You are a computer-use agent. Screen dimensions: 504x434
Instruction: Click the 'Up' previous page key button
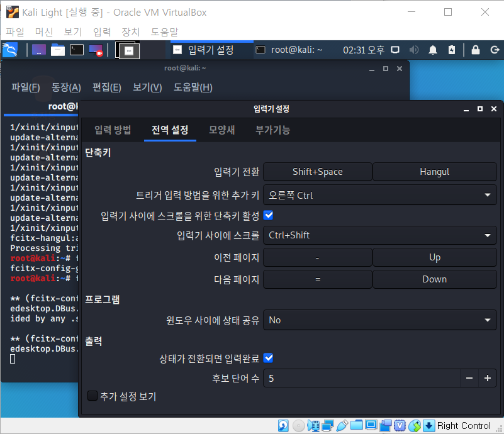435,257
